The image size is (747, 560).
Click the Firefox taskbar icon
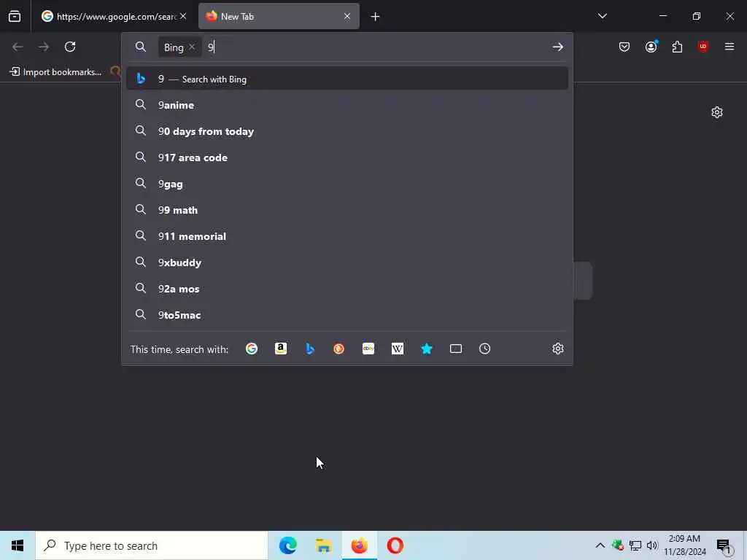pyautogui.click(x=359, y=545)
